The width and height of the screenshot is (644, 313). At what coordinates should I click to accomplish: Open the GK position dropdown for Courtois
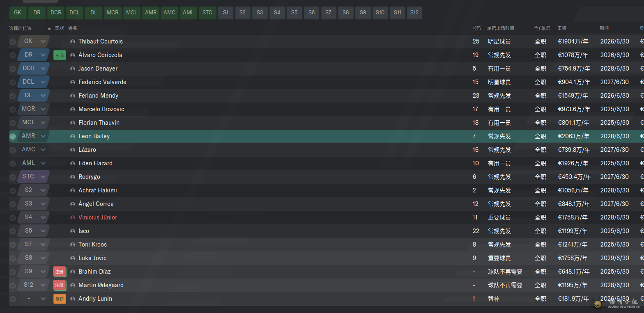coord(43,41)
